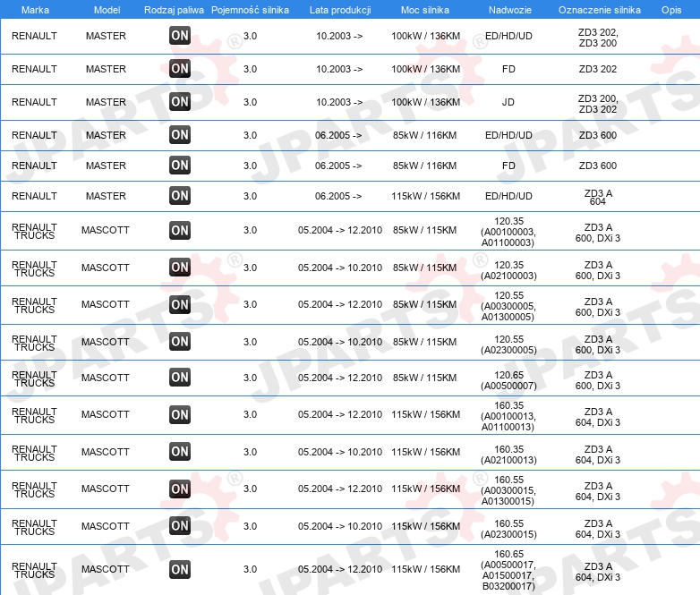Viewport: 700px width, 595px height.
Task: Click the Pojemność silnika column header
Action: point(250,10)
